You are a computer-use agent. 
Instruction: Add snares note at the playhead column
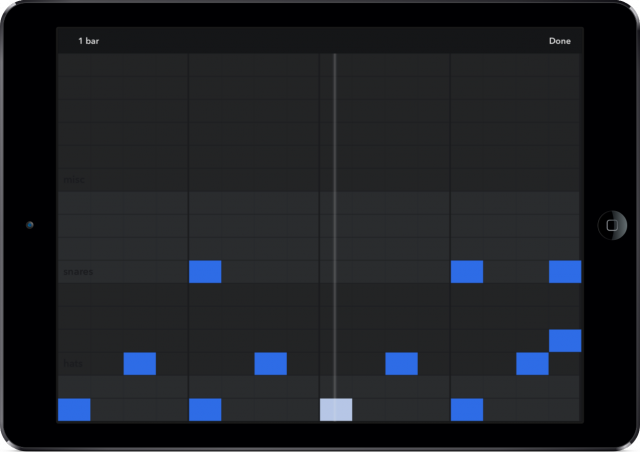336,271
